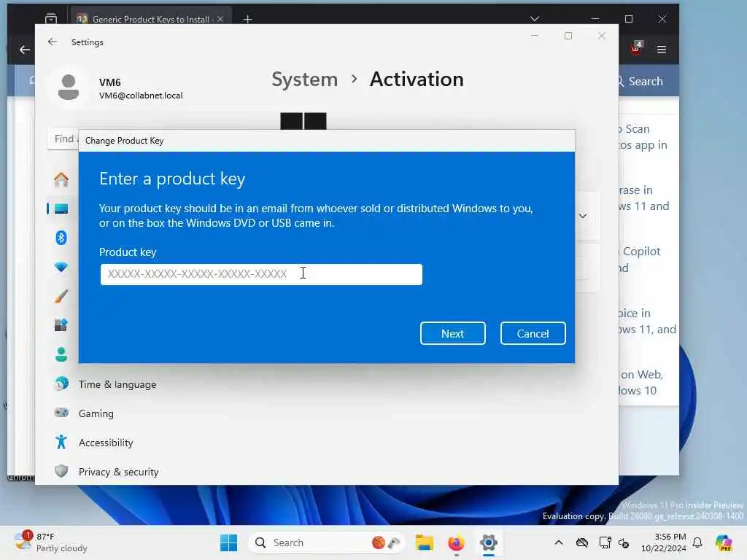Viewport: 747px width, 560px height.
Task: Open the Accounts icon in Settings sidebar
Action: (x=61, y=354)
